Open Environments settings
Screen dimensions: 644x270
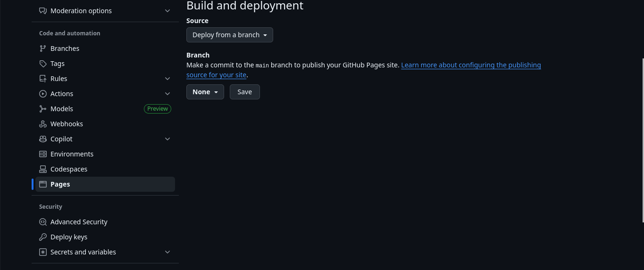105,154
